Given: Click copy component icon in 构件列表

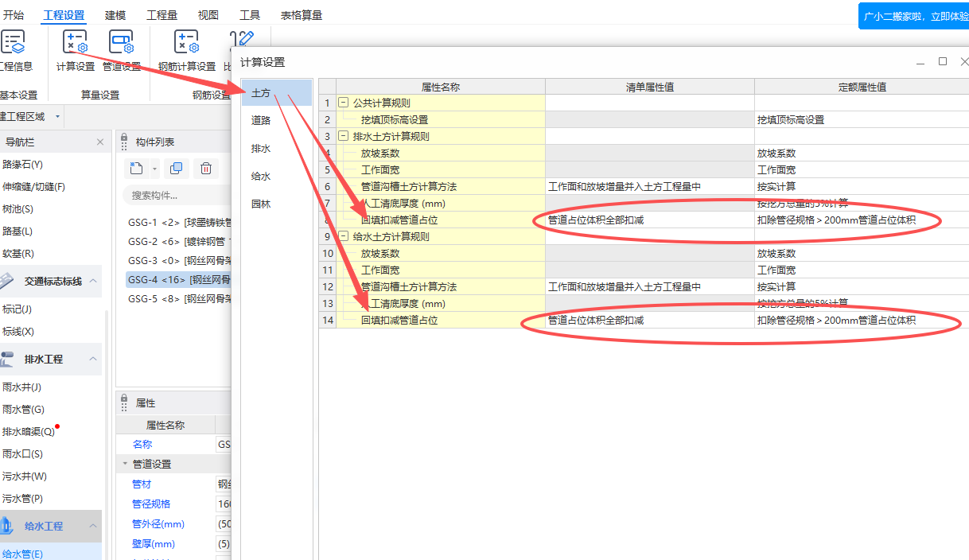Looking at the screenshot, I should (x=177, y=168).
